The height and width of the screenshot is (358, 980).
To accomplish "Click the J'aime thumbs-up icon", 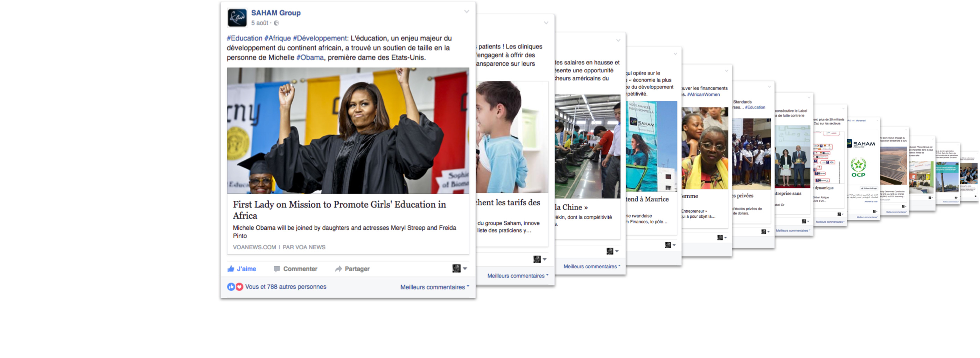I will 231,269.
